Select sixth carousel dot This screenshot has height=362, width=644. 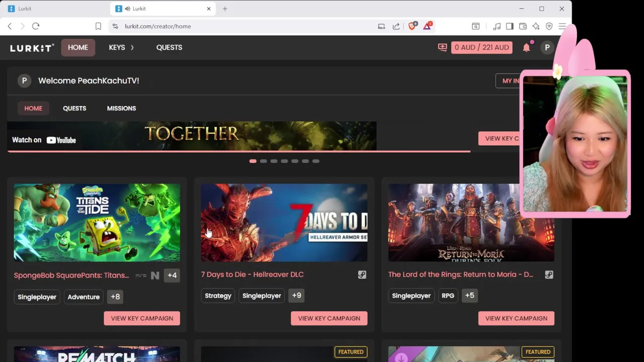(x=305, y=161)
